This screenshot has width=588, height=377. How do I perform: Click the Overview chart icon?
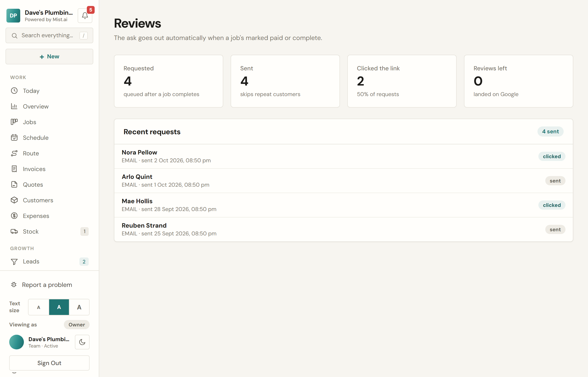[14, 106]
